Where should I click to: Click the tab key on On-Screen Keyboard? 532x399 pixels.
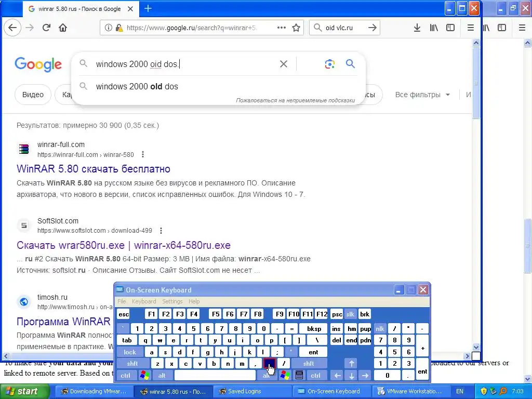pyautogui.click(x=127, y=340)
